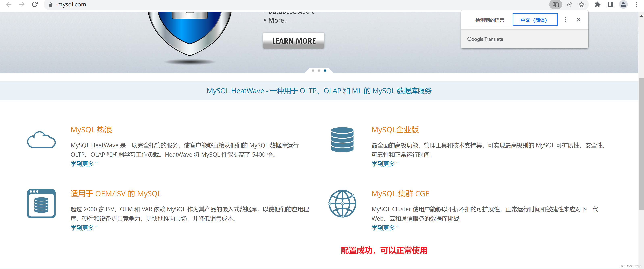Image resolution: width=644 pixels, height=269 pixels.
Task: Bookmark this page with star icon
Action: click(581, 4)
